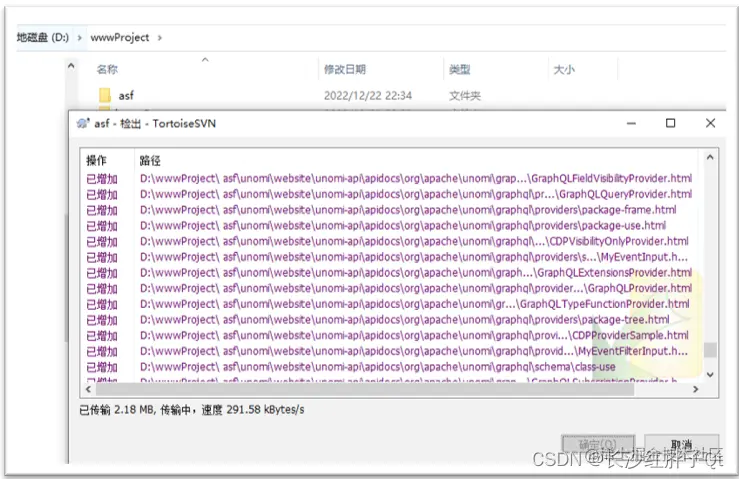Minimize the TortoiseSVN checkout window

tap(632, 124)
